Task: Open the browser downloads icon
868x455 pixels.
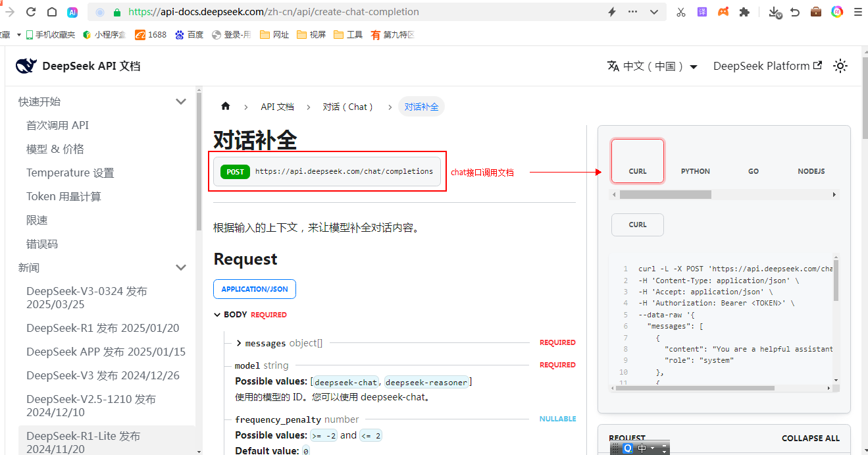Action: tap(775, 12)
